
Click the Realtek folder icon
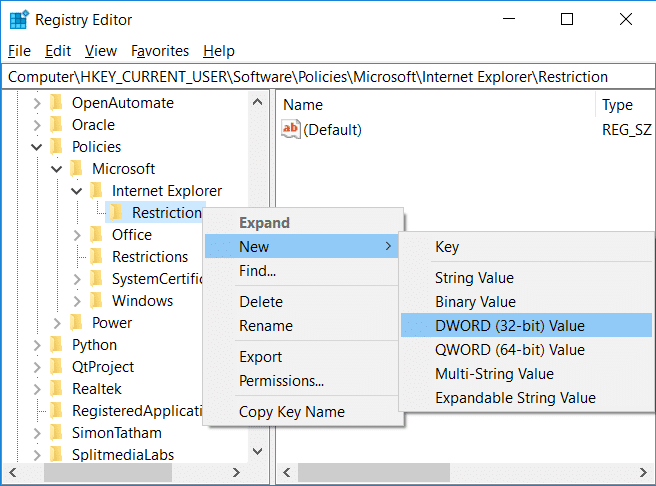point(56,389)
